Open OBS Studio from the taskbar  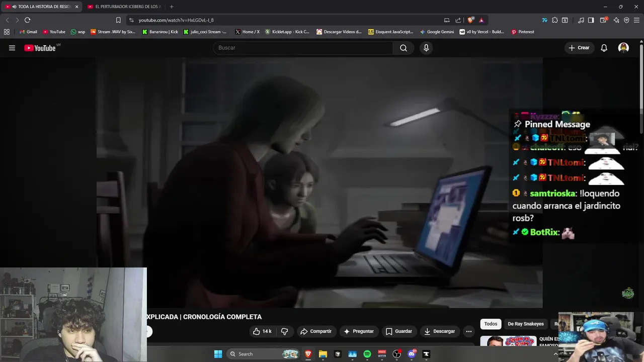396,354
